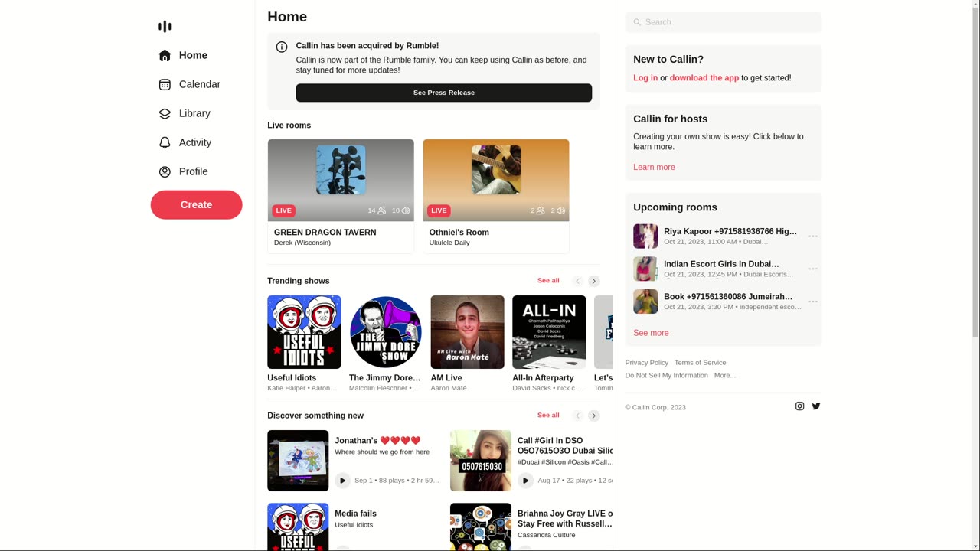
Task: Open the Useful Idiots trending show
Action: (304, 332)
